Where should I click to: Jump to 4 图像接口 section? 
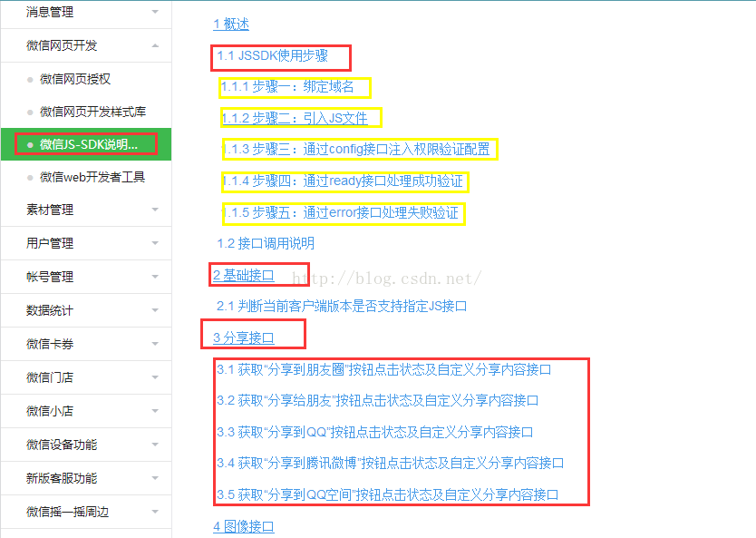click(x=244, y=526)
